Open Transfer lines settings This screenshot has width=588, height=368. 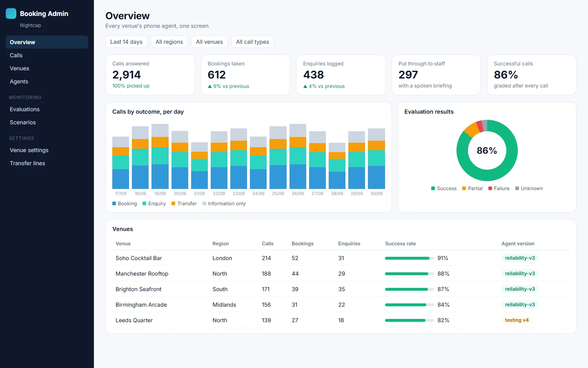click(47, 163)
